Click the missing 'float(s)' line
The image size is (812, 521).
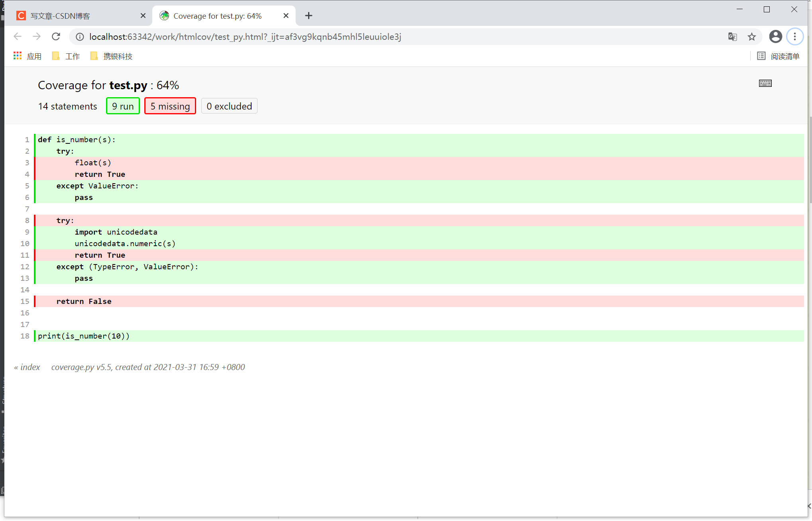coord(419,163)
